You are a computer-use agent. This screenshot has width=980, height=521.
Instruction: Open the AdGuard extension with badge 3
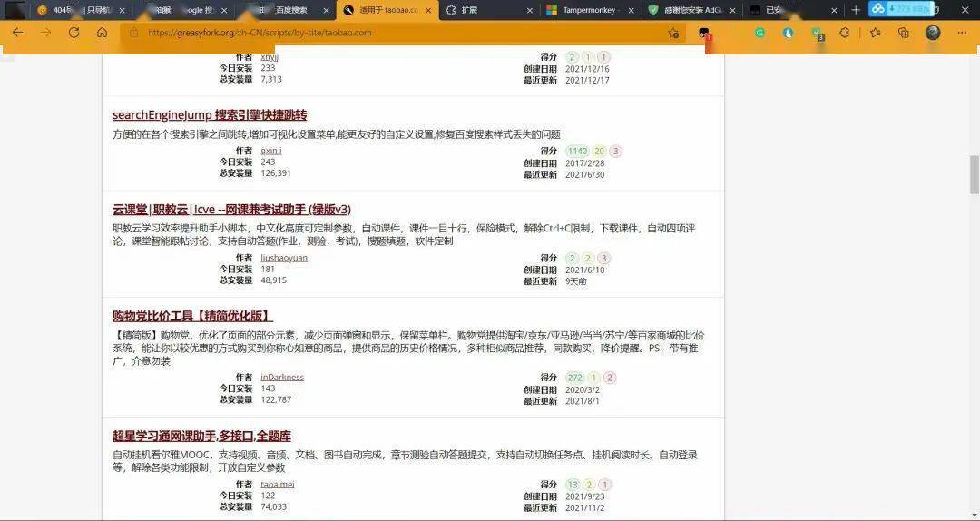tap(817, 34)
